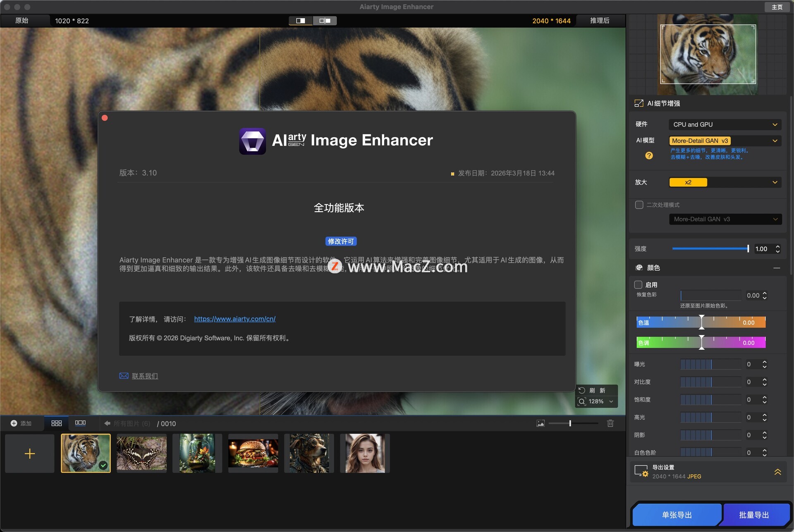Click the trash icon to delete image
794x532 pixels.
coord(610,423)
